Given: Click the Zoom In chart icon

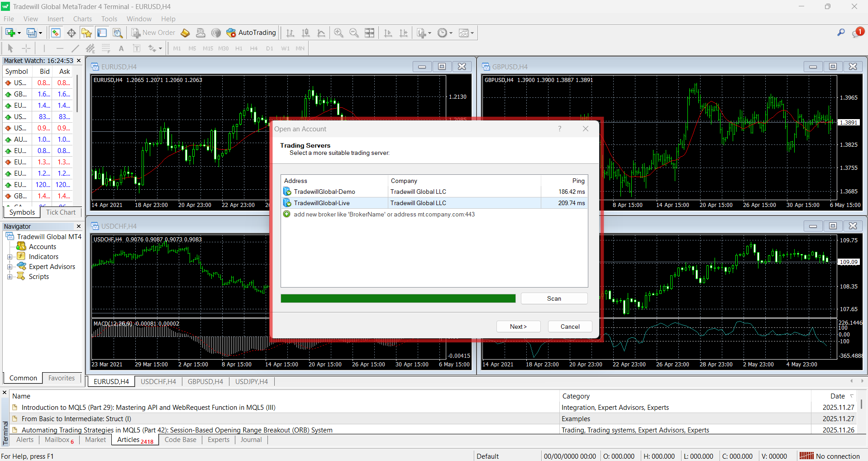Looking at the screenshot, I should tap(339, 33).
